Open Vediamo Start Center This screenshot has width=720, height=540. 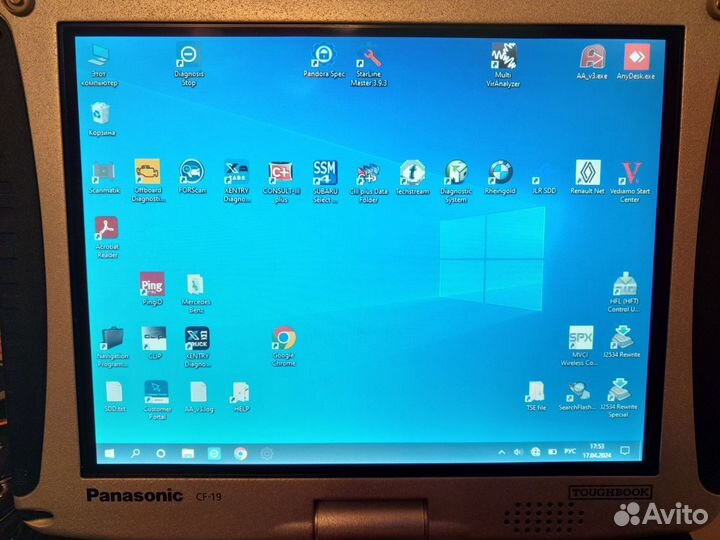point(630,182)
